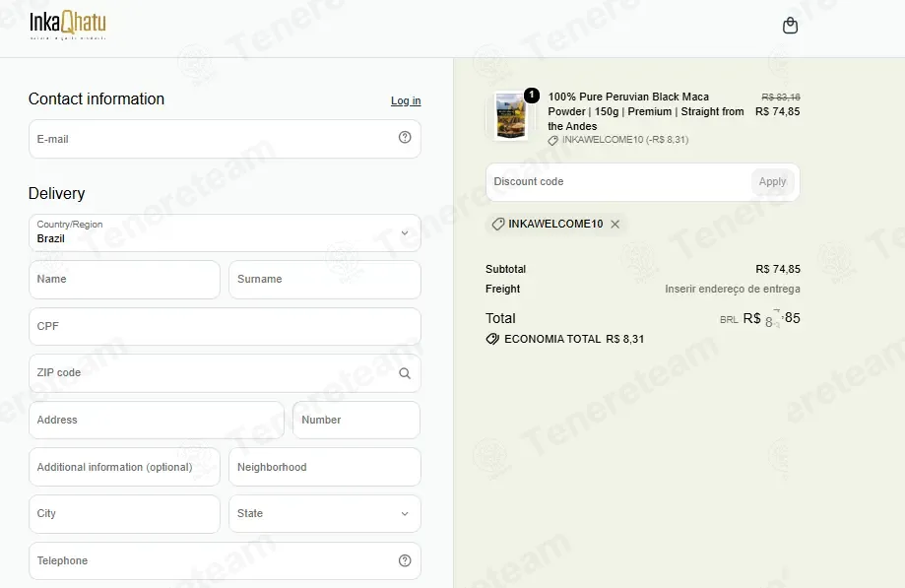The image size is (905, 588).
Task: Follow the Log in link
Action: click(x=406, y=100)
